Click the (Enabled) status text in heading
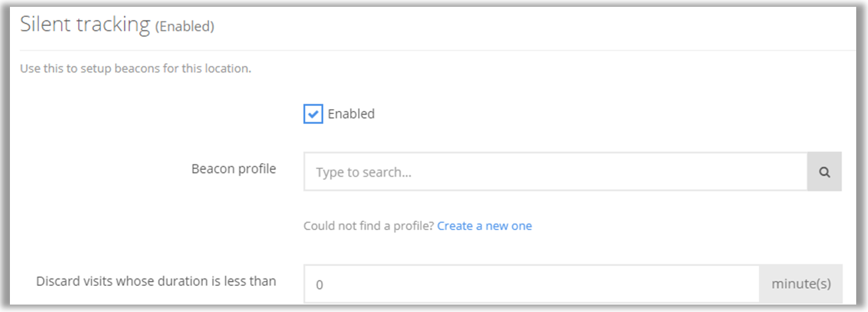The image size is (868, 312). click(x=184, y=27)
